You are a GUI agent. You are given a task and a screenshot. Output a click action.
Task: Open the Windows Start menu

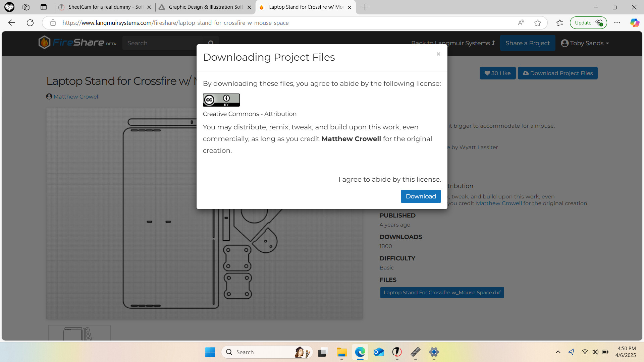210,352
